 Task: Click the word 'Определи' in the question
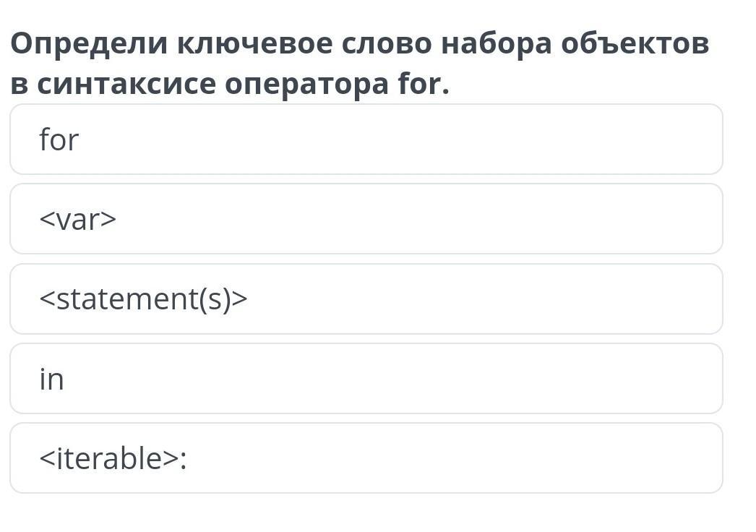(x=88, y=45)
